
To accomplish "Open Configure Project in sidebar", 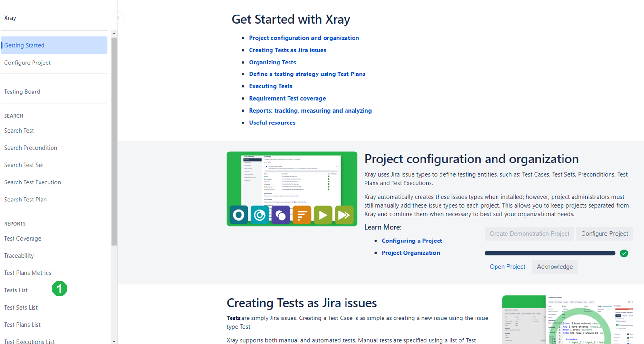I will [54, 63].
